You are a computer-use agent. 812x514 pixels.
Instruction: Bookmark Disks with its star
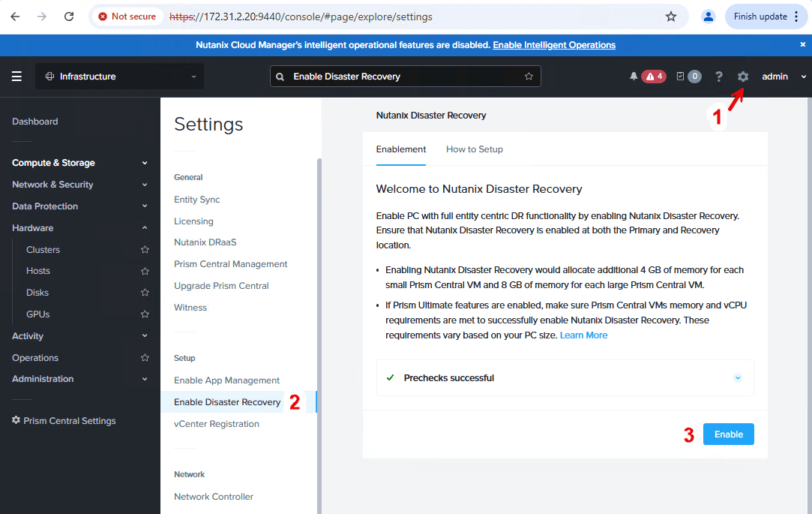point(145,293)
